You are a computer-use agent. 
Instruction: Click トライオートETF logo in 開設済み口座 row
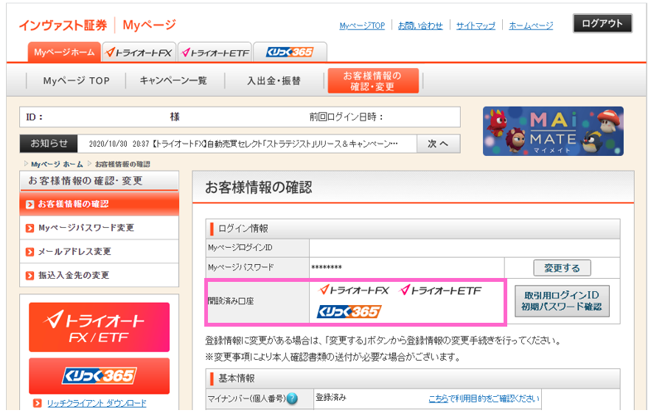point(441,290)
